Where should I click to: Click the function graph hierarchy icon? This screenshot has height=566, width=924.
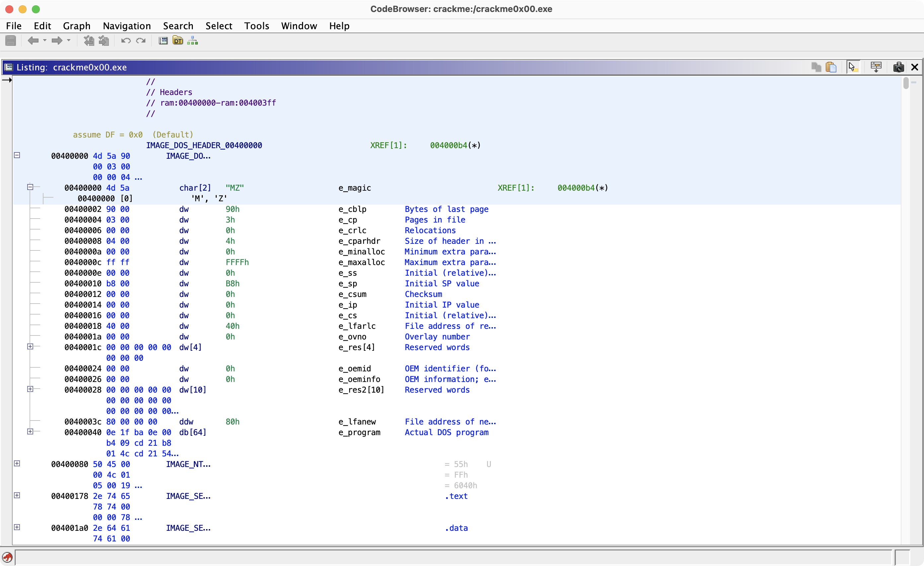(193, 41)
